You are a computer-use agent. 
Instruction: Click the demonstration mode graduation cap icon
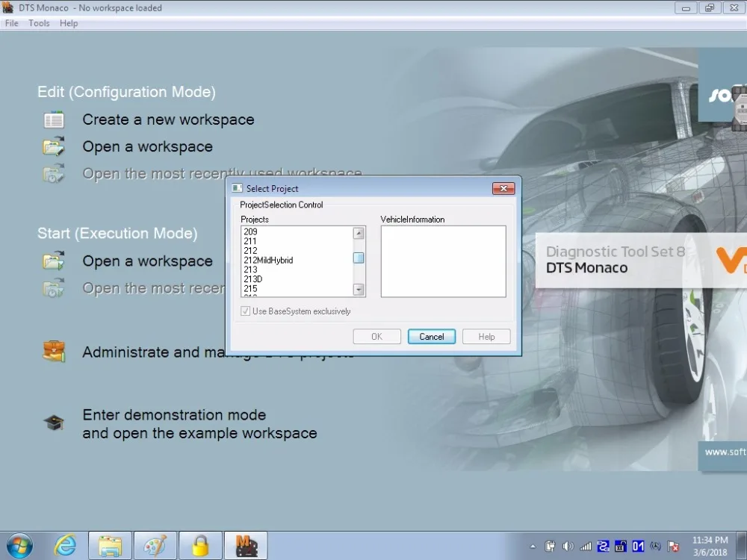(54, 423)
